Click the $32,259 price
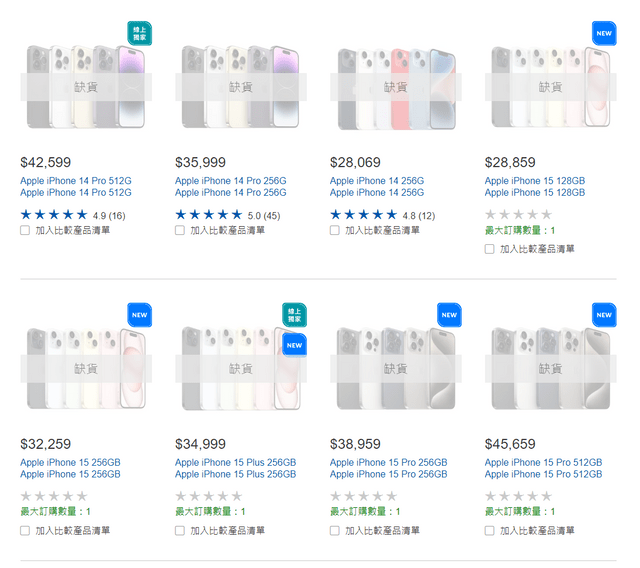This screenshot has width=640, height=568. click(46, 444)
